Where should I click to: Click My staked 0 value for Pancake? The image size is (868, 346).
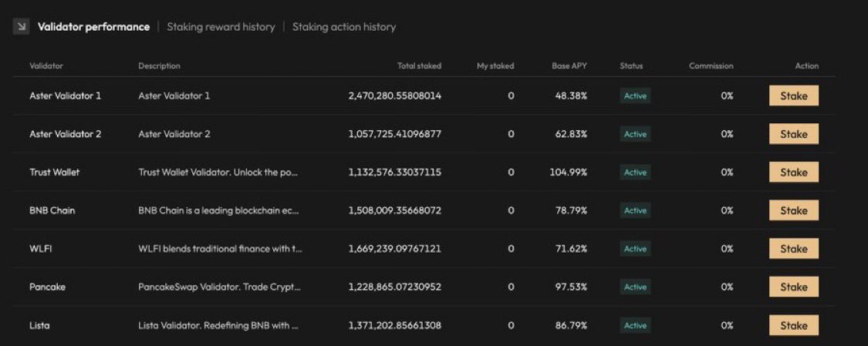coord(511,287)
